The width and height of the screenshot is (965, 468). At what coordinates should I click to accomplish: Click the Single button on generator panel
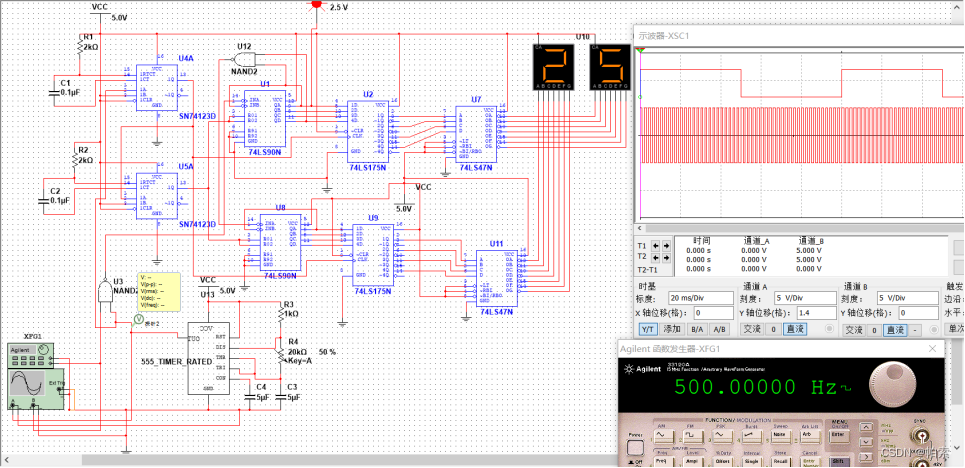coord(752,461)
